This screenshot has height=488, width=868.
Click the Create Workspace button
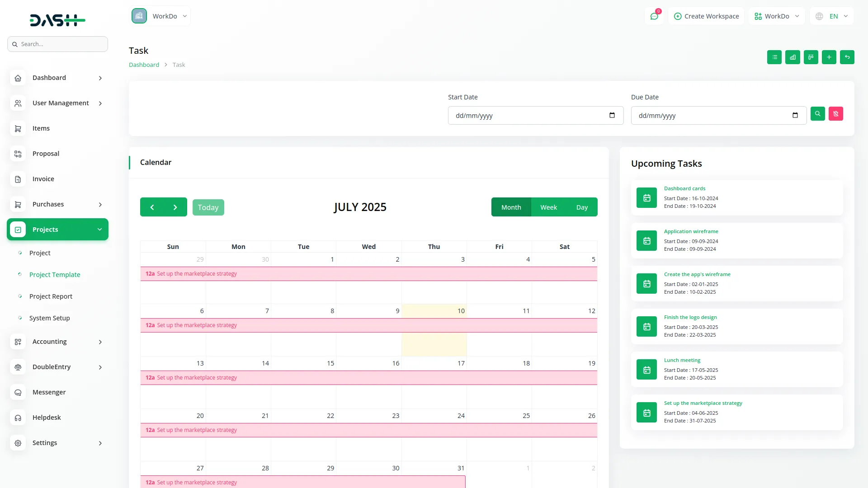706,16
